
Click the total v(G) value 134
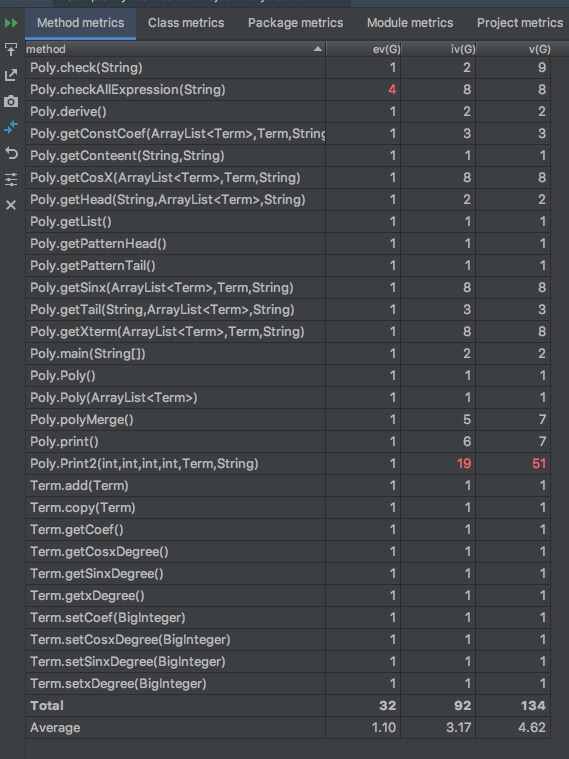tap(533, 706)
